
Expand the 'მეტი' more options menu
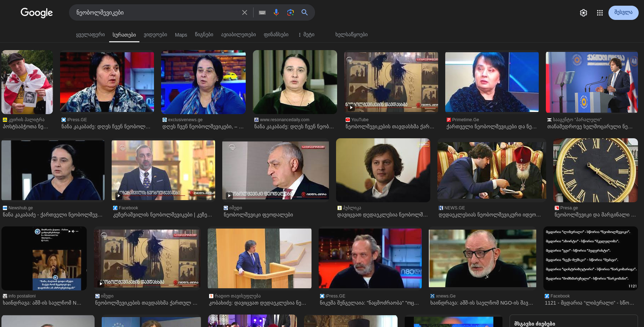click(x=306, y=34)
